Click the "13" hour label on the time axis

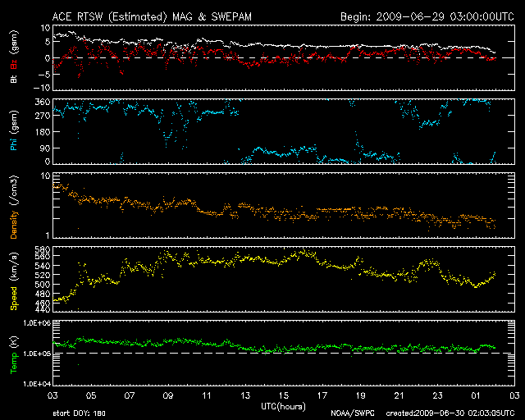coord(245,396)
